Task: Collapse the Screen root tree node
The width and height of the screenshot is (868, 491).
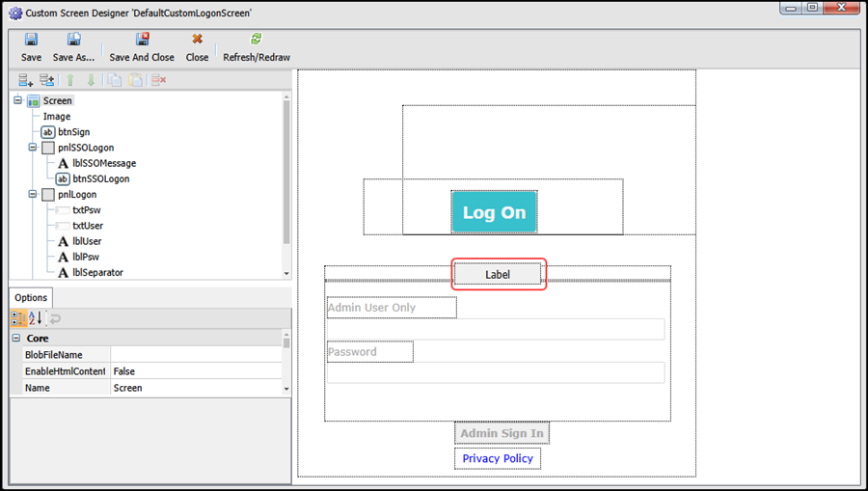Action: [x=18, y=101]
